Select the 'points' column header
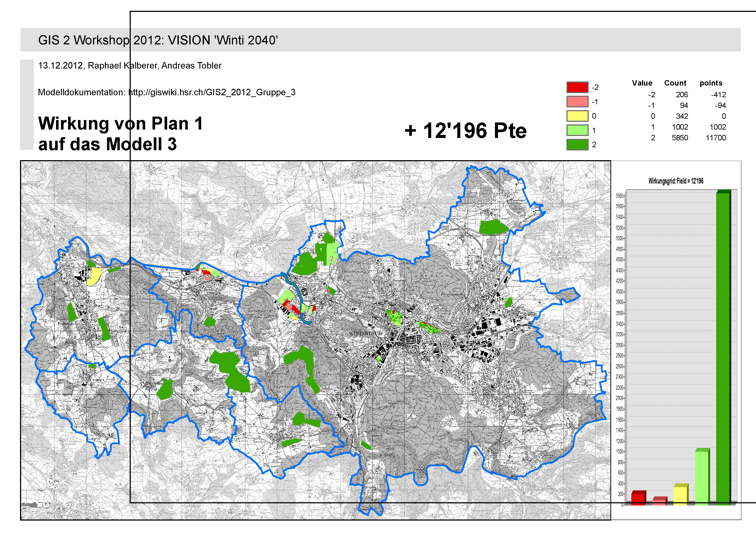 pyautogui.click(x=711, y=83)
